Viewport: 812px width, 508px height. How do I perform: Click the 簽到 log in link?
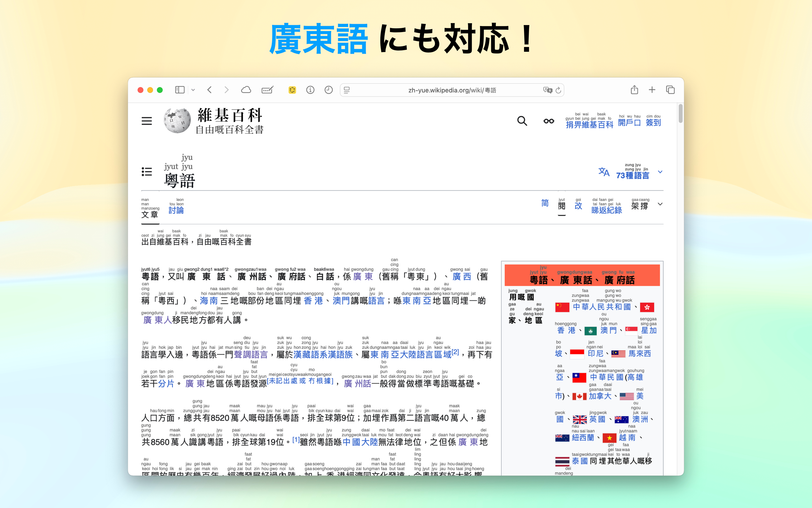point(653,123)
